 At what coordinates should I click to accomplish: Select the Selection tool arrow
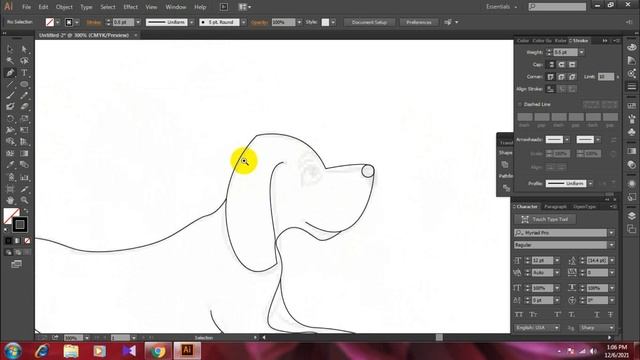pos(10,49)
